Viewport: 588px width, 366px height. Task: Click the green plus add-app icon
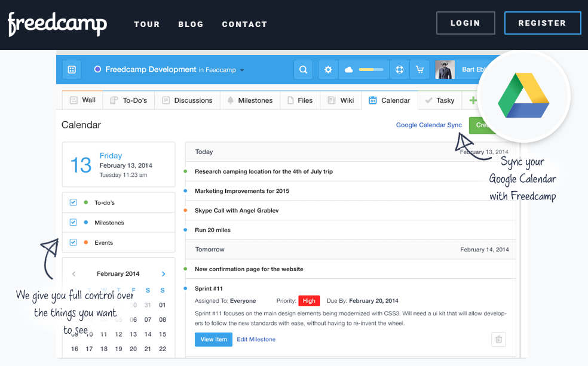473,100
